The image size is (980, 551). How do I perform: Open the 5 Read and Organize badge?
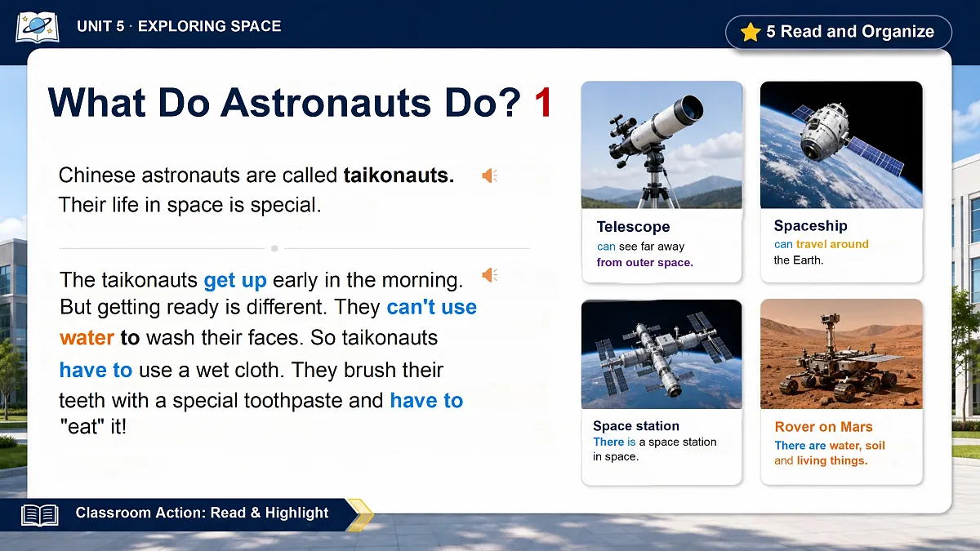838,33
